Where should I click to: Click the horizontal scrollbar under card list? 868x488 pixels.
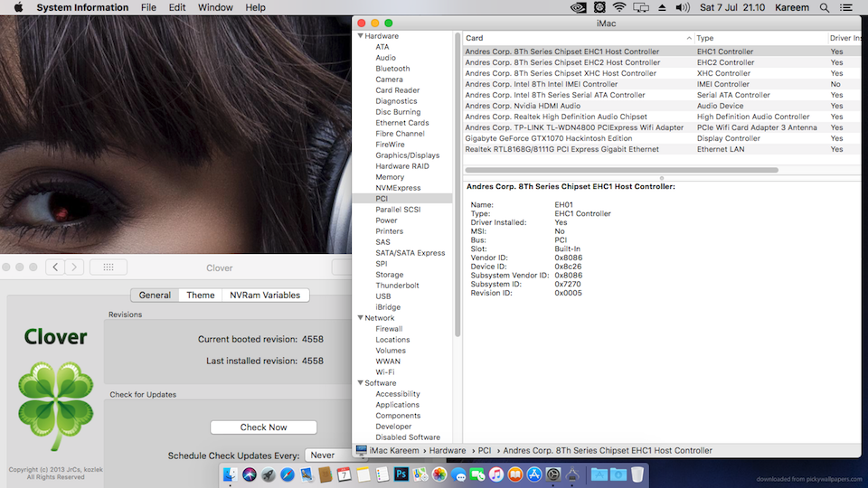coord(622,170)
